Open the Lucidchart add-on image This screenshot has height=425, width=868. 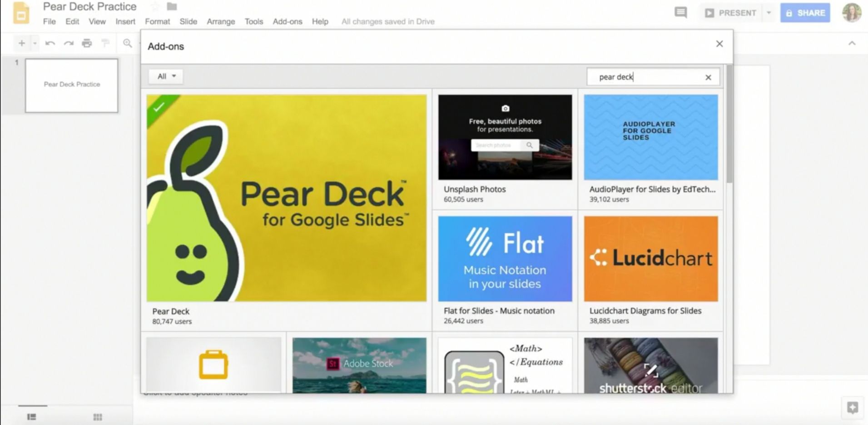click(x=651, y=259)
